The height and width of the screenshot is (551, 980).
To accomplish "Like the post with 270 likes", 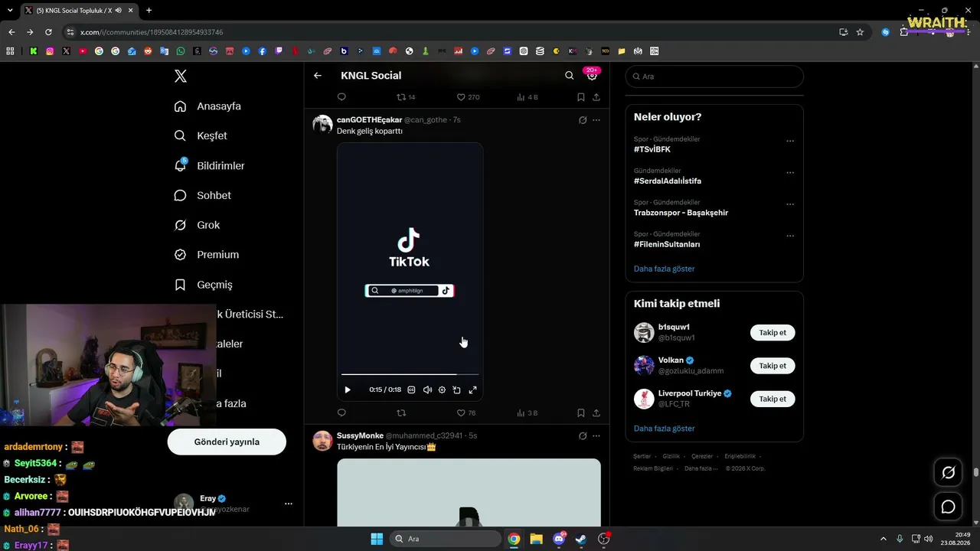I will (x=468, y=97).
